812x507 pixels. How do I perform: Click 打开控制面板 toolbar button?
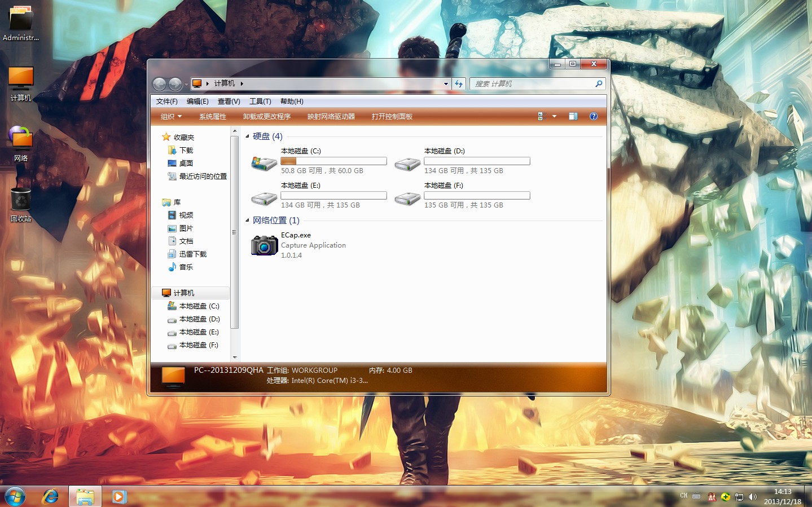[x=392, y=116]
